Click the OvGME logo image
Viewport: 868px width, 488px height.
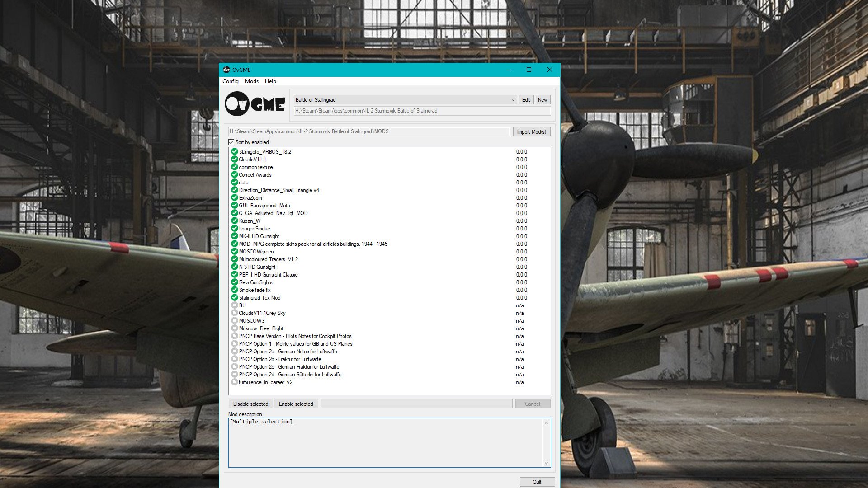click(255, 104)
